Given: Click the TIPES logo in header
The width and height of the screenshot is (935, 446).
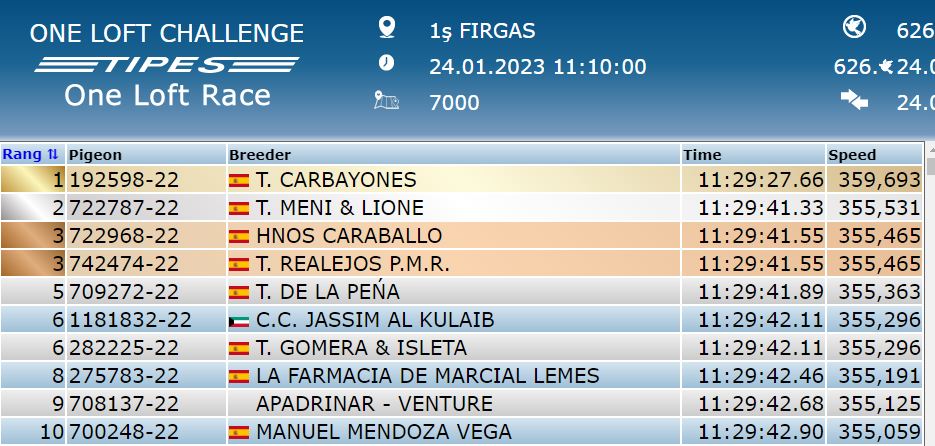Looking at the screenshot, I should tap(166, 64).
